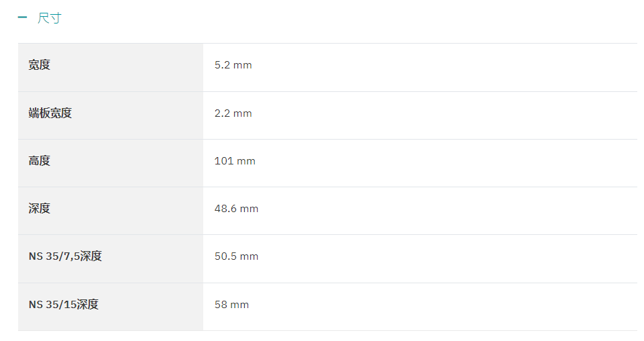Click the NS 35/7,5深度 table row
Image resolution: width=644 pixels, height=341 pixels.
point(328,259)
